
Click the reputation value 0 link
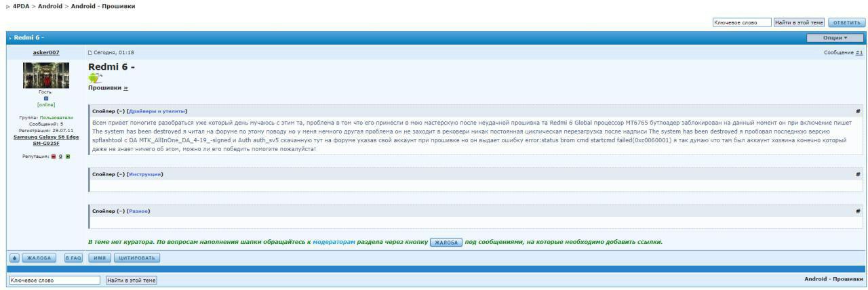pyautogui.click(x=61, y=157)
